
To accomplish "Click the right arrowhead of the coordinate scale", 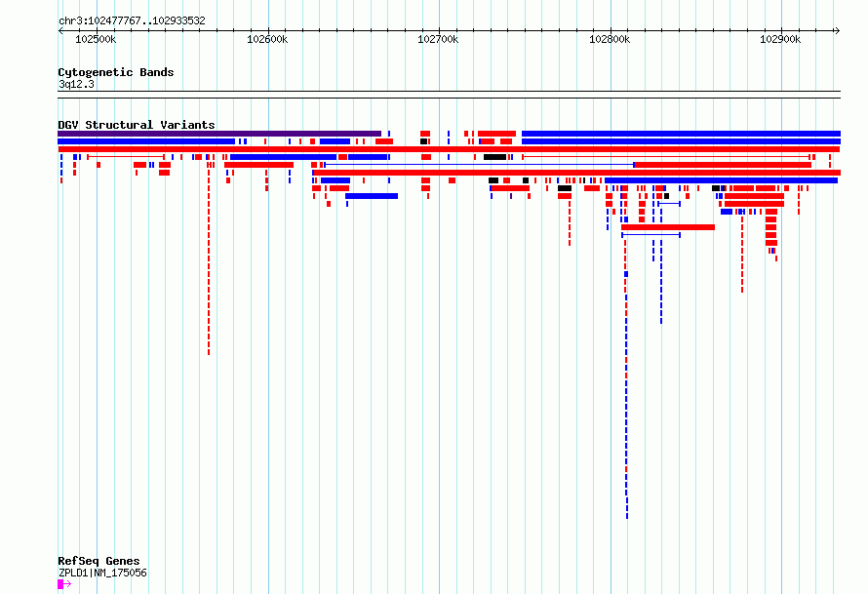I will click(x=837, y=31).
